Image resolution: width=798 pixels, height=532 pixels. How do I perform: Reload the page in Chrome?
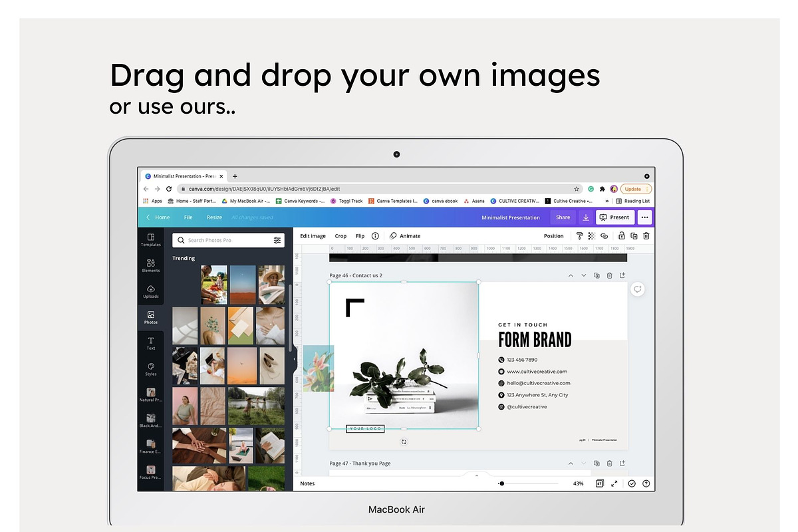tap(168, 189)
